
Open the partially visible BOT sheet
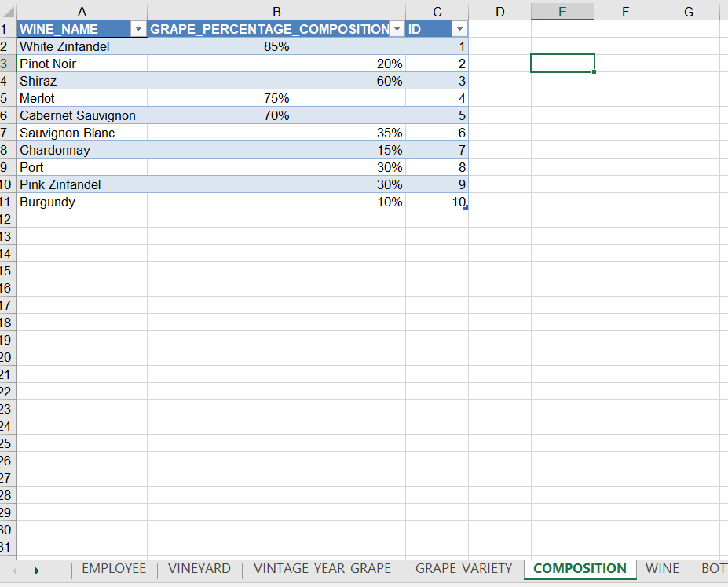coord(713,569)
